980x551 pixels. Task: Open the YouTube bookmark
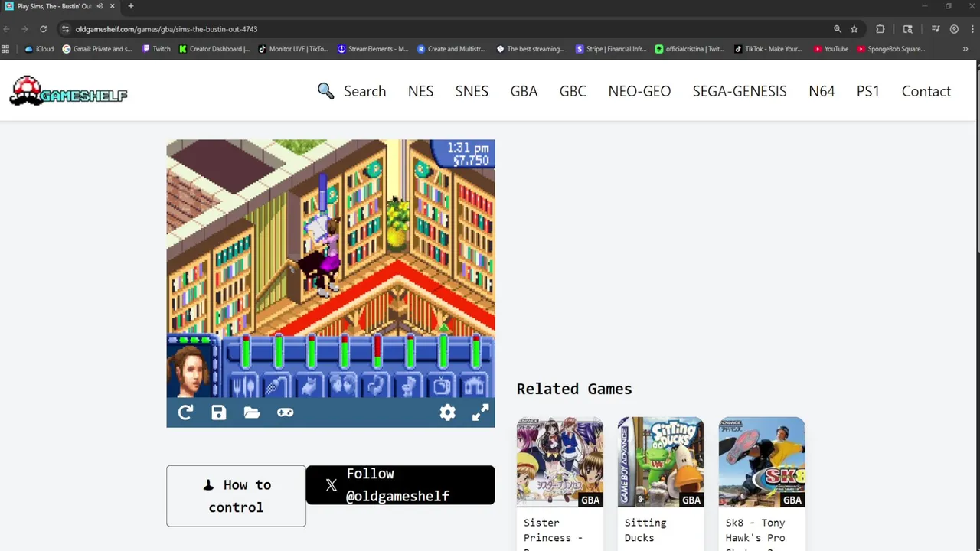point(831,49)
